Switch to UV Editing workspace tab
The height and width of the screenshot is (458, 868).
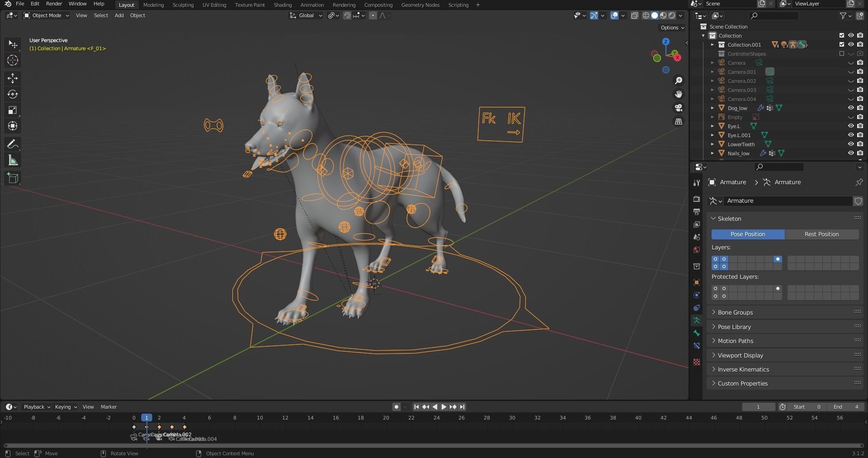(x=214, y=5)
